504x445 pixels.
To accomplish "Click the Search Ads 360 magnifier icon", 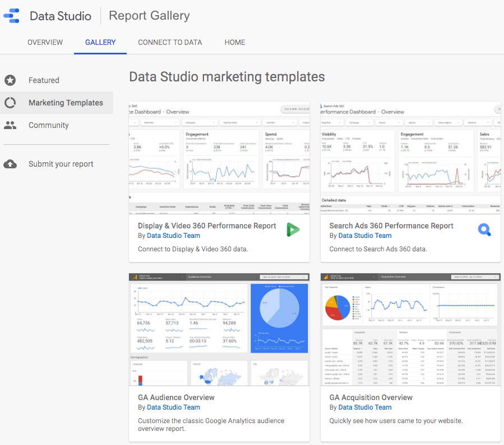I will point(484,229).
